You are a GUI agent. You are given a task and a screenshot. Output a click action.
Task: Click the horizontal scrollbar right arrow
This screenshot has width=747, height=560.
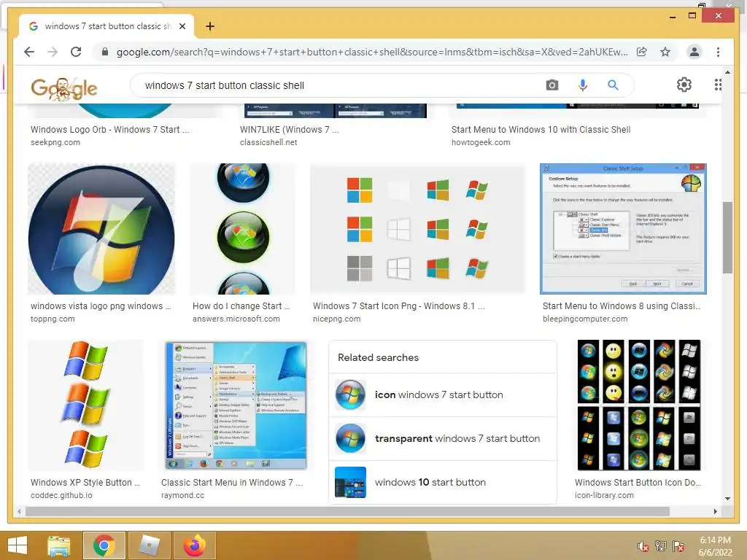click(715, 511)
